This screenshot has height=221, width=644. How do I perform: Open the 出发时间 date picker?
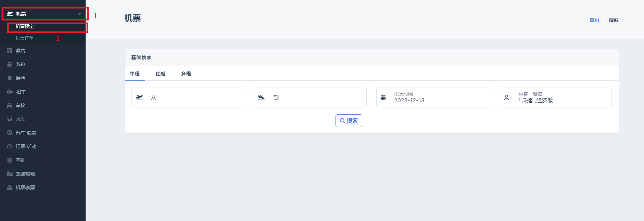click(438, 97)
